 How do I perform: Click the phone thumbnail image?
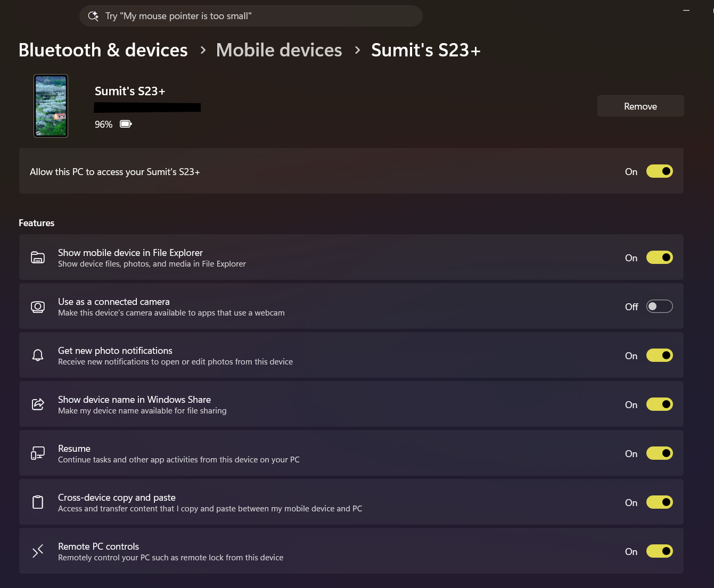pyautogui.click(x=51, y=106)
